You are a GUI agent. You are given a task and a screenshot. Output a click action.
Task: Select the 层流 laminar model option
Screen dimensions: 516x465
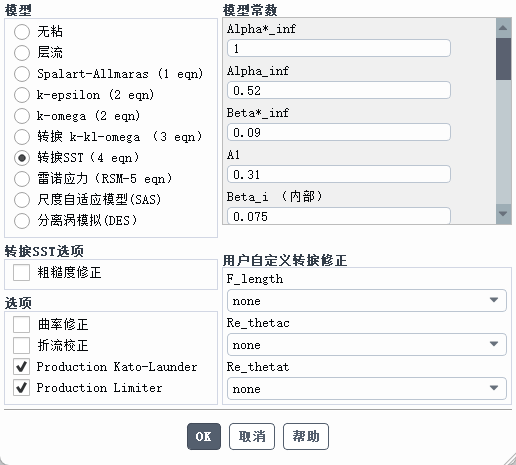coord(22,53)
